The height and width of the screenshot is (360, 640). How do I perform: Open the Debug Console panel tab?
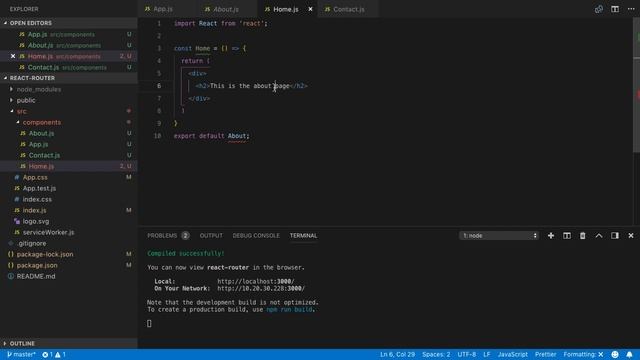[x=256, y=236]
